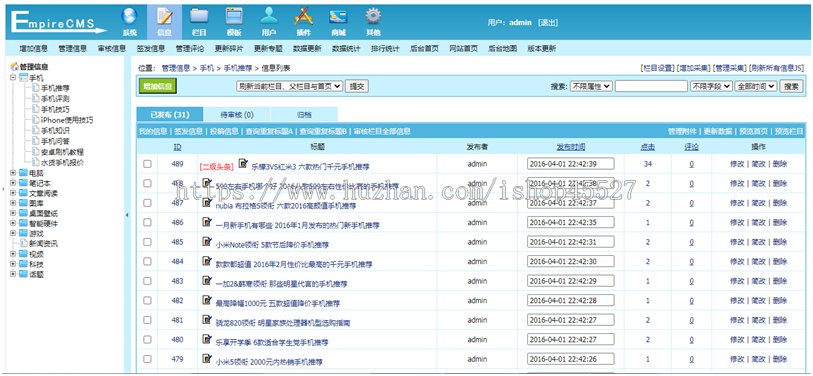The height and width of the screenshot is (376, 813).
Task: Open the 栏目 (Column) folder icon
Action: [199, 17]
